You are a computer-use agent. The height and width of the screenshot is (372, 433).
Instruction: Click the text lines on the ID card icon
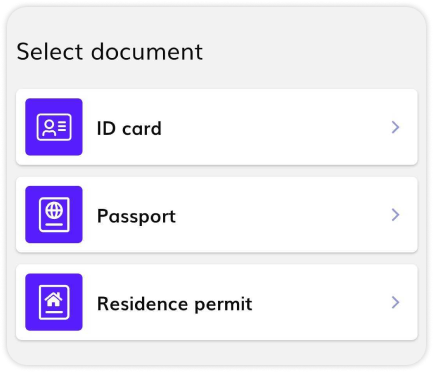tap(62, 126)
